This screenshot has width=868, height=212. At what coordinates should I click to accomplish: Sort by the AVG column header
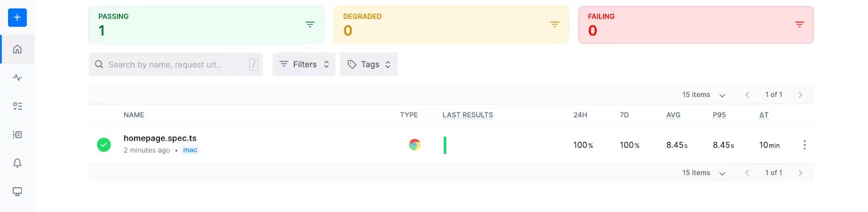click(x=673, y=115)
